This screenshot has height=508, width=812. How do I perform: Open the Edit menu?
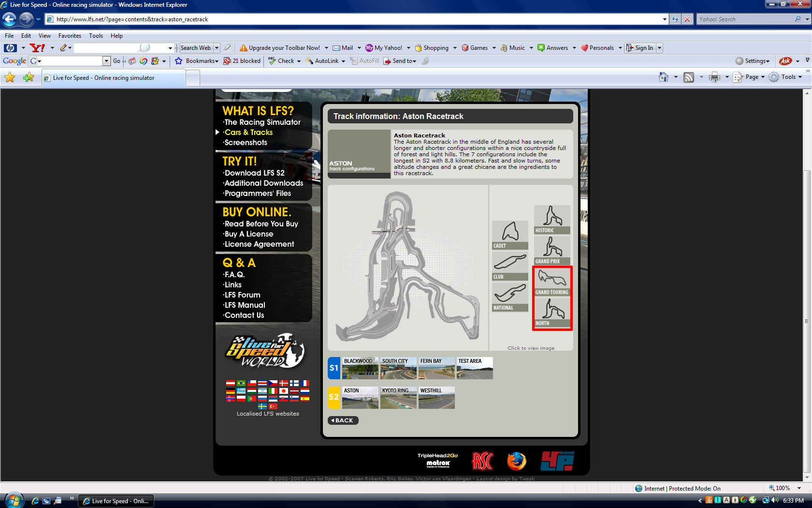click(x=26, y=36)
